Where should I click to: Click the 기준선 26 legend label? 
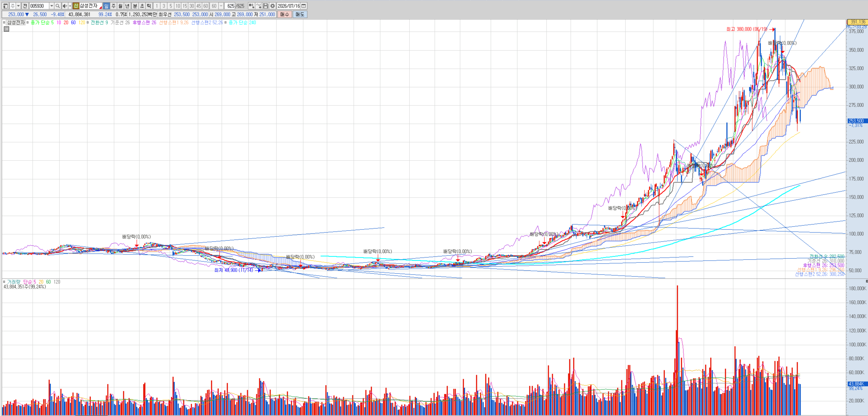120,22
